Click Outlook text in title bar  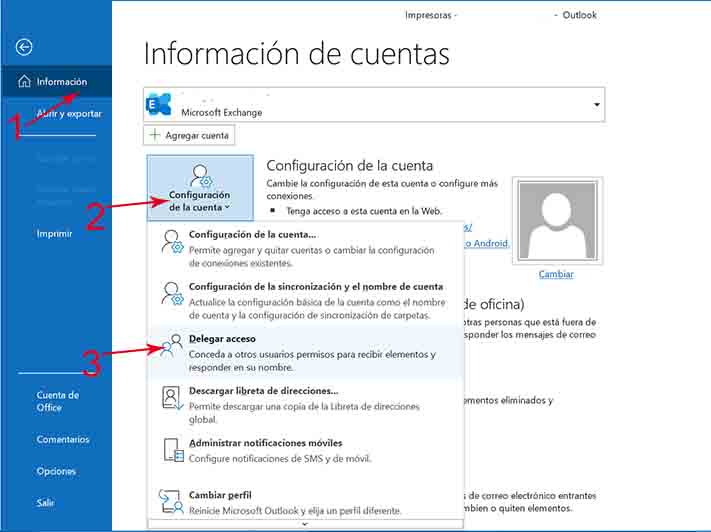pos(580,15)
